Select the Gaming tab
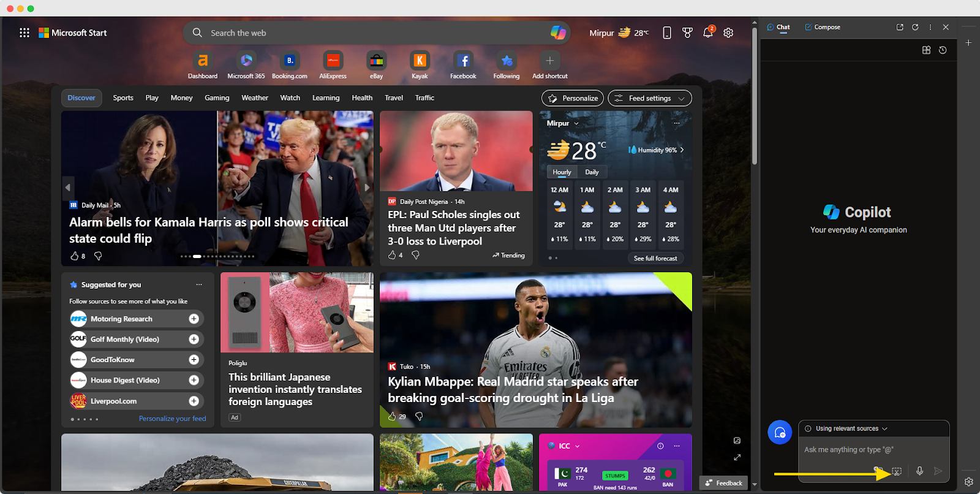 pos(217,98)
